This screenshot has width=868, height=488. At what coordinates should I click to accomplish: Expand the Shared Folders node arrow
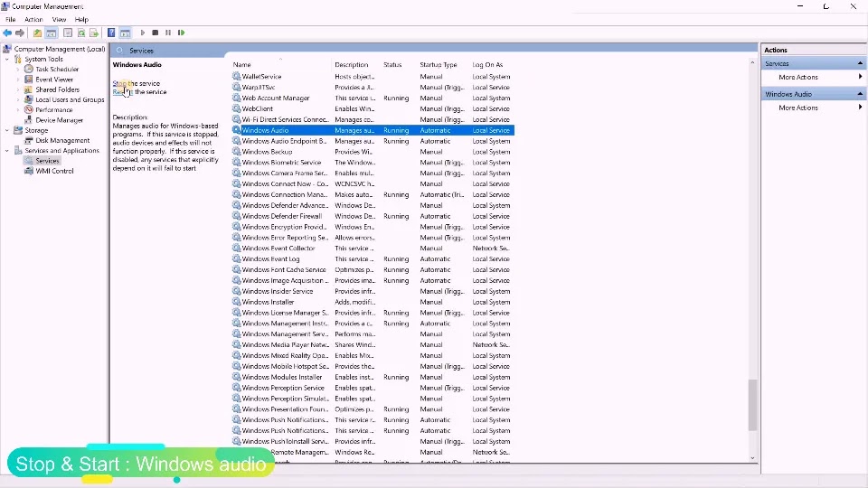pyautogui.click(x=18, y=89)
